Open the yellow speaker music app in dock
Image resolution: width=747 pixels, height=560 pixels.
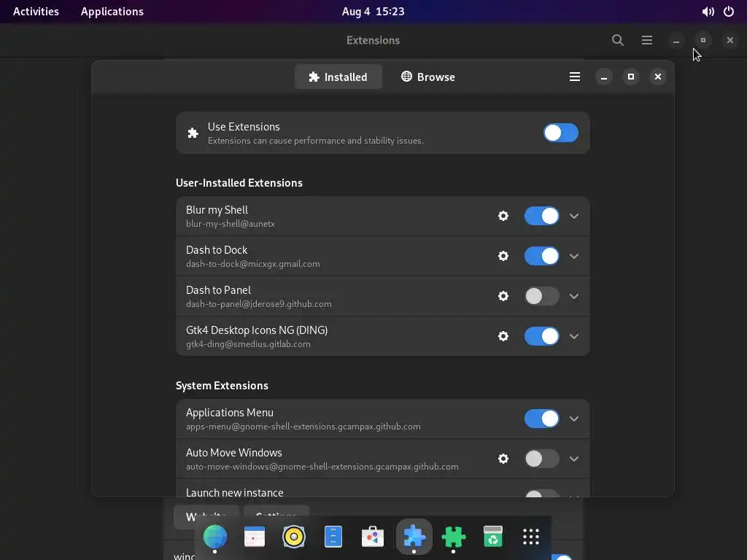[x=294, y=537]
